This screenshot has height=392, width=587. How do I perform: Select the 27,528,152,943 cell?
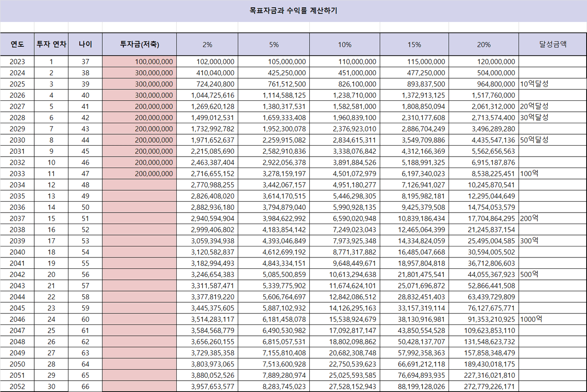344,387
